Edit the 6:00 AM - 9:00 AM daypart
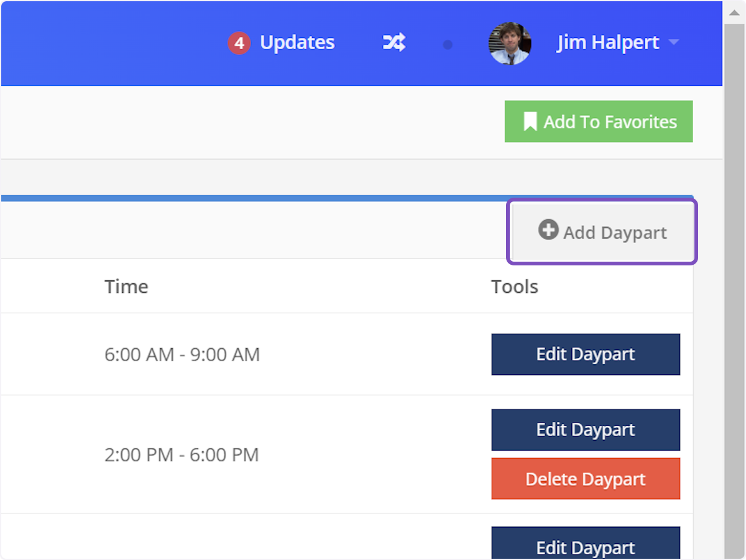746x560 pixels. click(x=585, y=354)
